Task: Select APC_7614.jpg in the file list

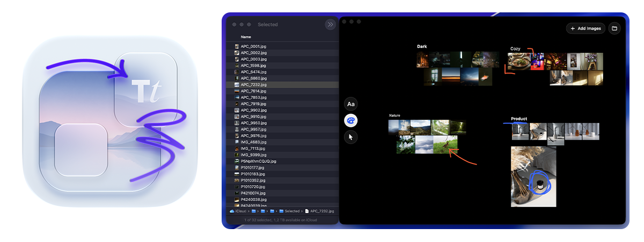Action: [x=282, y=91]
